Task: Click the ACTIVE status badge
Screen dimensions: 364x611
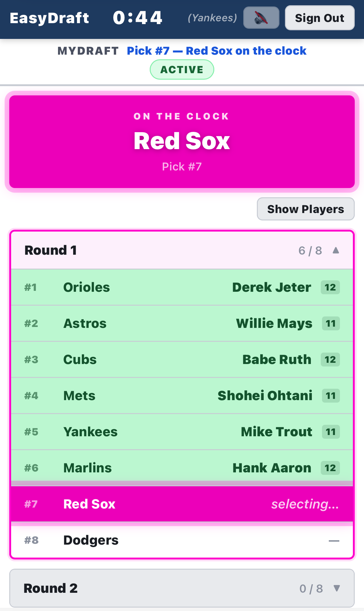Action: 182,69
